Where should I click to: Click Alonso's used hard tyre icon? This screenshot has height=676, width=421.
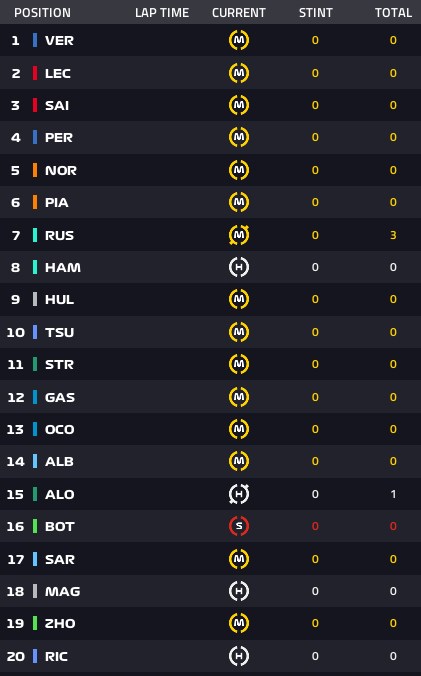[x=239, y=494]
